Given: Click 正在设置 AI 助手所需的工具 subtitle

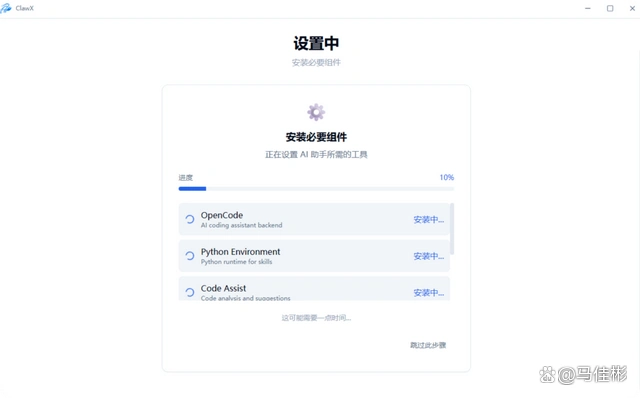Looking at the screenshot, I should [316, 155].
